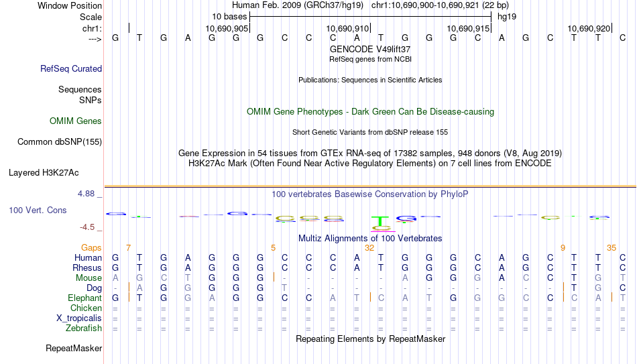Click the Rhesus species label

point(87,268)
